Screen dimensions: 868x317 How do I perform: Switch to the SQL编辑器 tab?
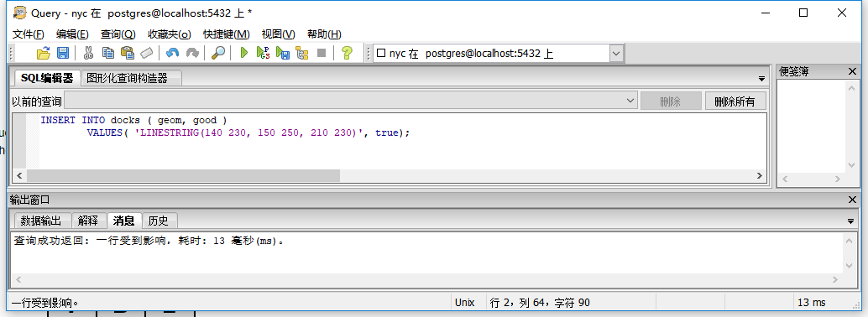(47, 78)
